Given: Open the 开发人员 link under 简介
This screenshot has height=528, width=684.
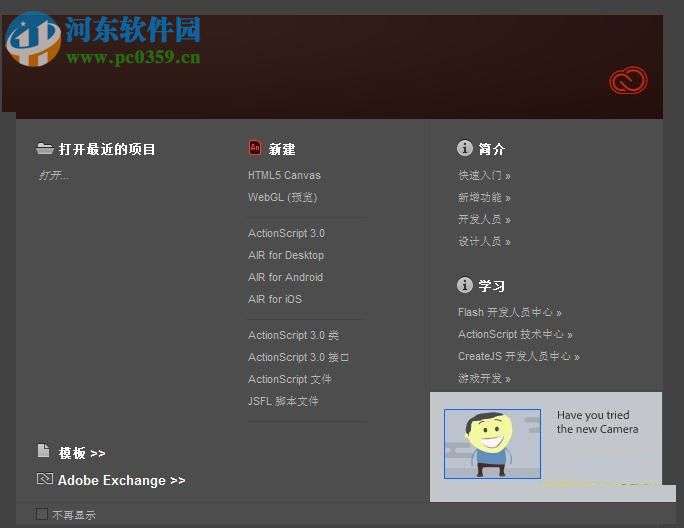Looking at the screenshot, I should [x=484, y=219].
